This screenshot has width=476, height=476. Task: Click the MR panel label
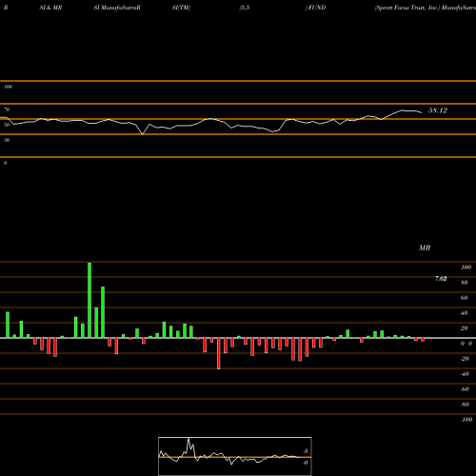coord(425,248)
